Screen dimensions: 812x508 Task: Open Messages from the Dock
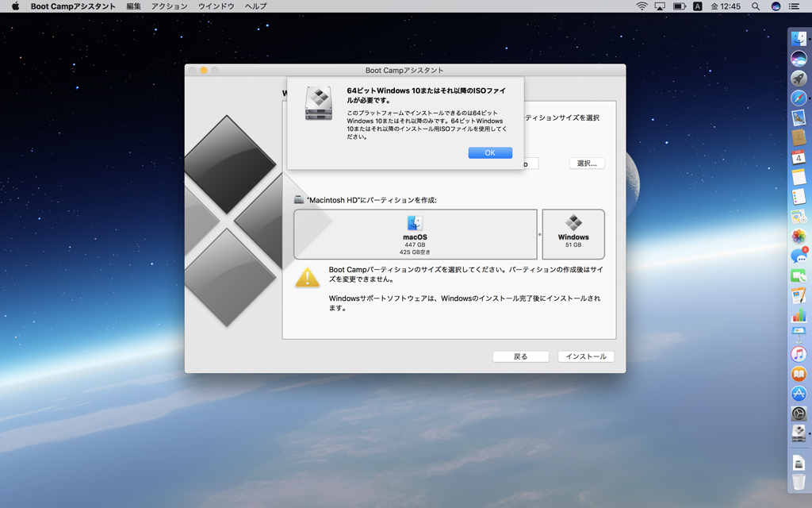point(799,256)
